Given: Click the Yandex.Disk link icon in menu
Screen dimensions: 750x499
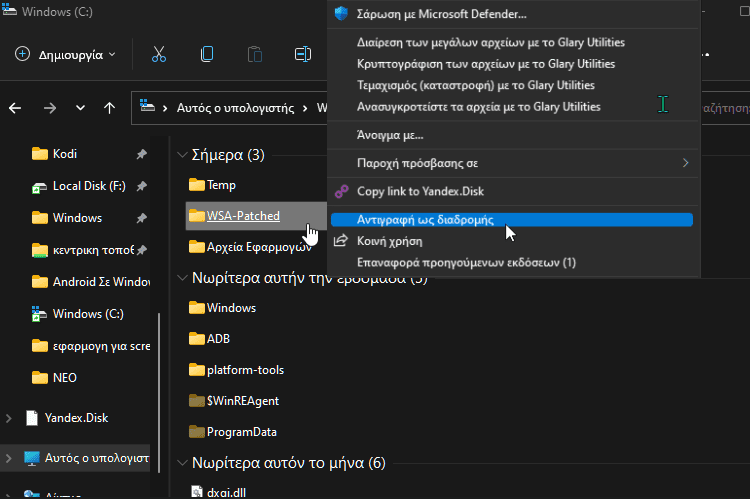Looking at the screenshot, I should tap(342, 191).
